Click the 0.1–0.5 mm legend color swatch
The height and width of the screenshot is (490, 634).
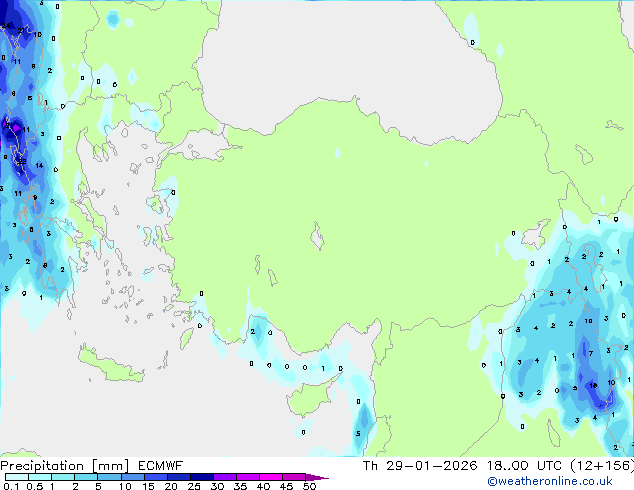[17, 477]
